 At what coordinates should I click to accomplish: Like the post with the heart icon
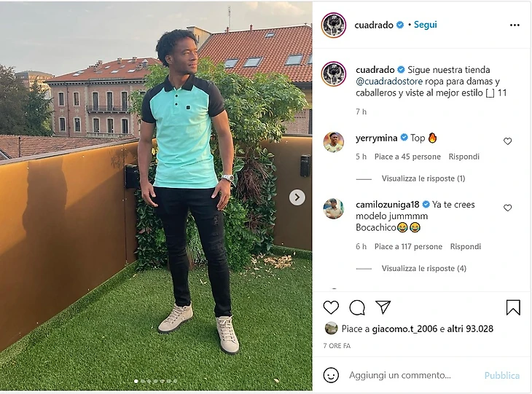click(331, 307)
